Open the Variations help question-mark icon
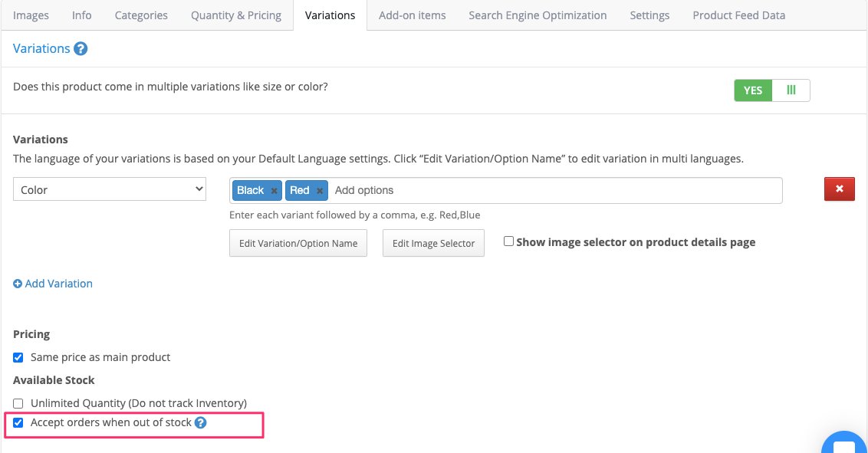Image resolution: width=868 pixels, height=453 pixels. [x=81, y=49]
